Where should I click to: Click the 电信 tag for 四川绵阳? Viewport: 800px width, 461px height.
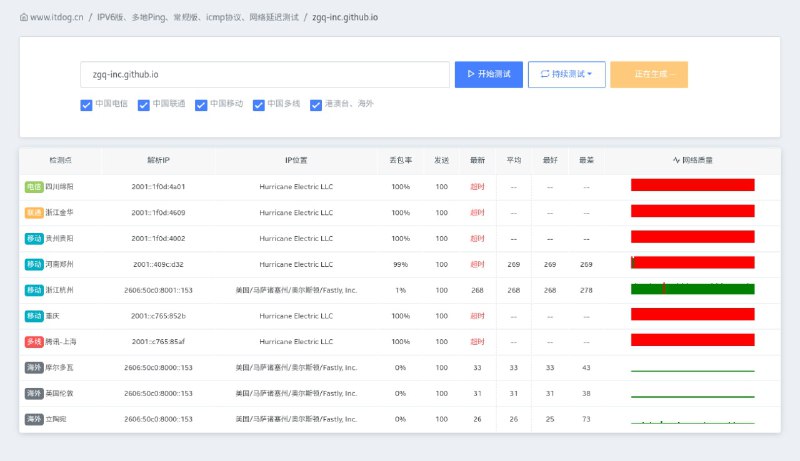(x=34, y=186)
